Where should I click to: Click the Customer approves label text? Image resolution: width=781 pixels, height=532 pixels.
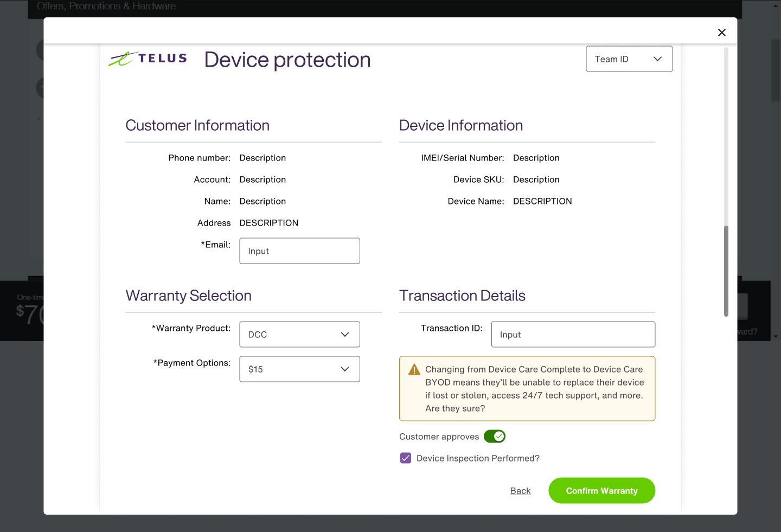click(x=439, y=437)
